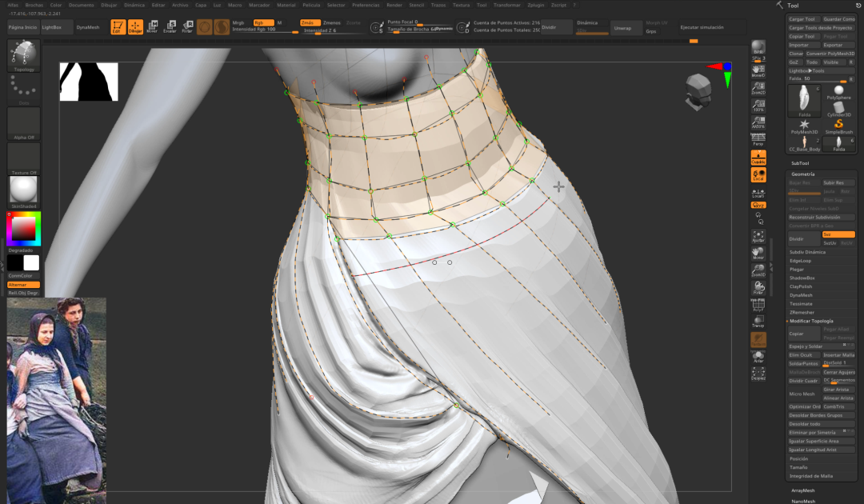Screen dimensions: 864x504
Task: Run Convertir PolyMesh3D in the Tool panel
Action: tap(830, 54)
